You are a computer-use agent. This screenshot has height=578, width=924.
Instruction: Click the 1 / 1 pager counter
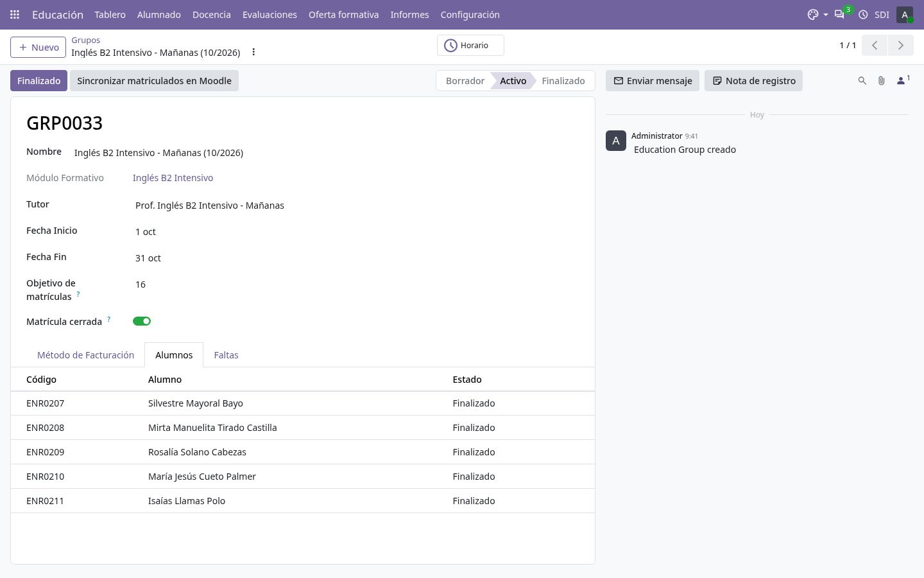pyautogui.click(x=848, y=45)
